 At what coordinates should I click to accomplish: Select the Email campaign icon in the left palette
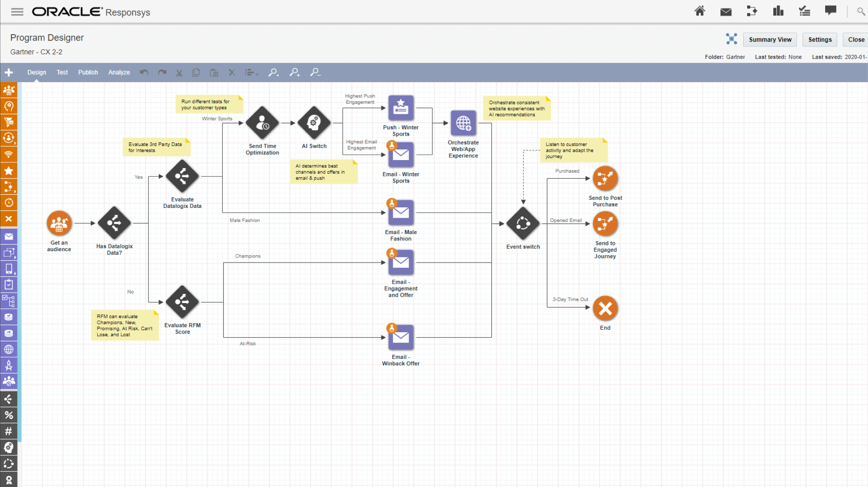coord(9,236)
